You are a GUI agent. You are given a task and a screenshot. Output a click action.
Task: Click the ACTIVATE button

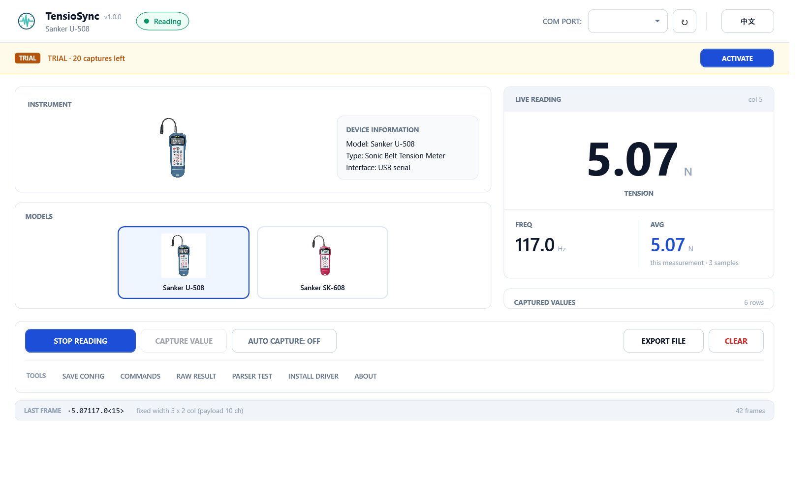(737, 58)
